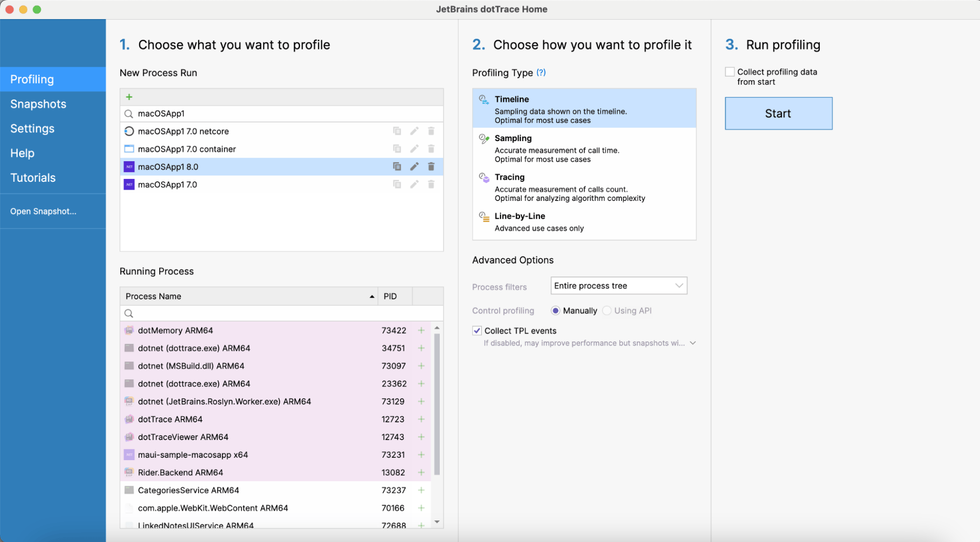980x542 pixels.
Task: Open Tutorials from the sidebar
Action: click(33, 177)
